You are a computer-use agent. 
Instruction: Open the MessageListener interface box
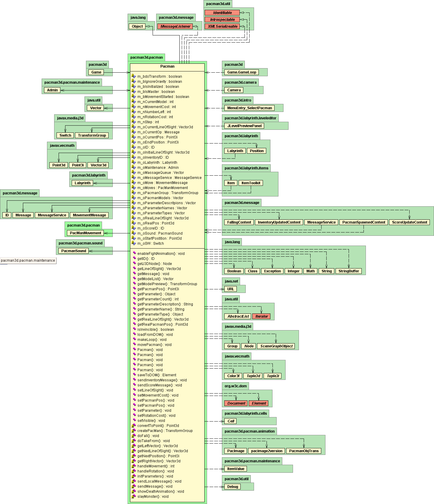pyautogui.click(x=175, y=26)
